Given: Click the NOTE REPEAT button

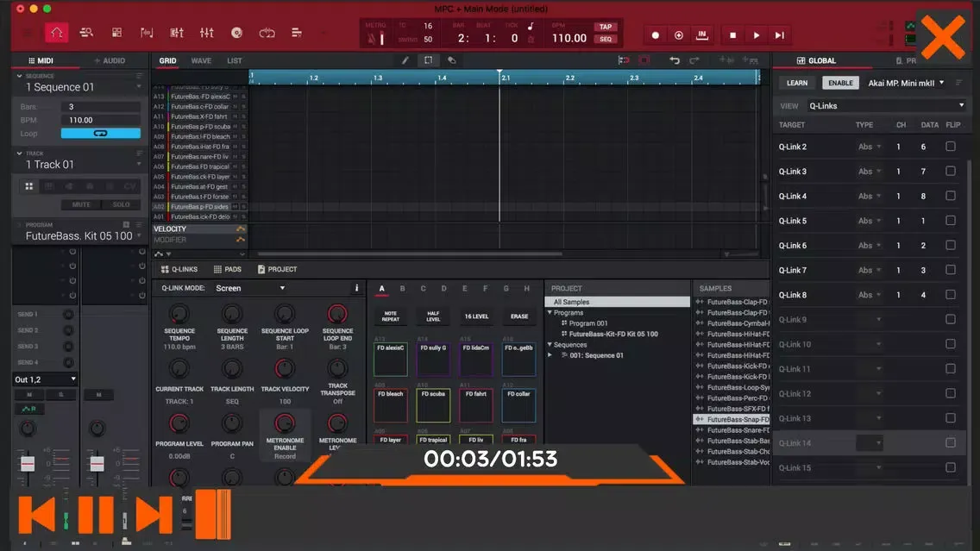Looking at the screenshot, I should click(391, 316).
